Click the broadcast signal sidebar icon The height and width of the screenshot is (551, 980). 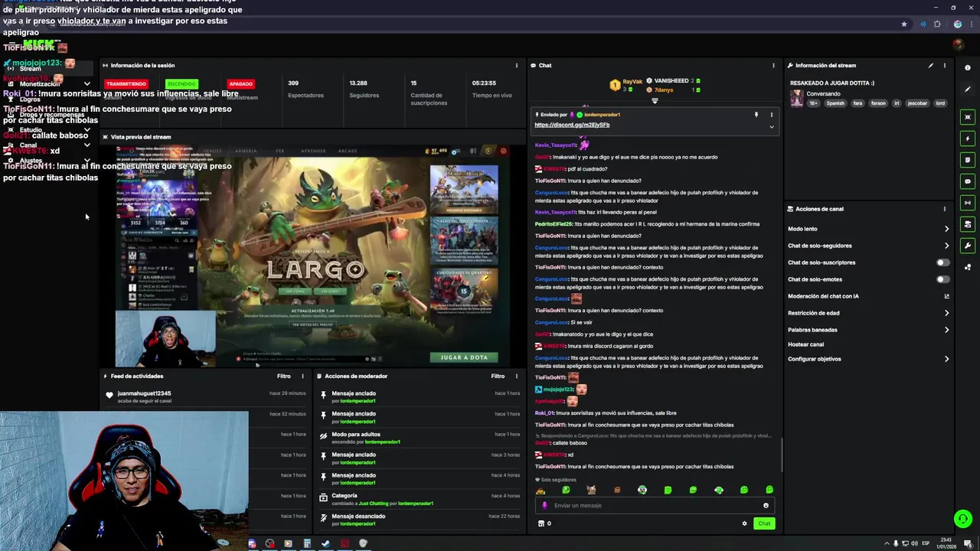coord(968,203)
